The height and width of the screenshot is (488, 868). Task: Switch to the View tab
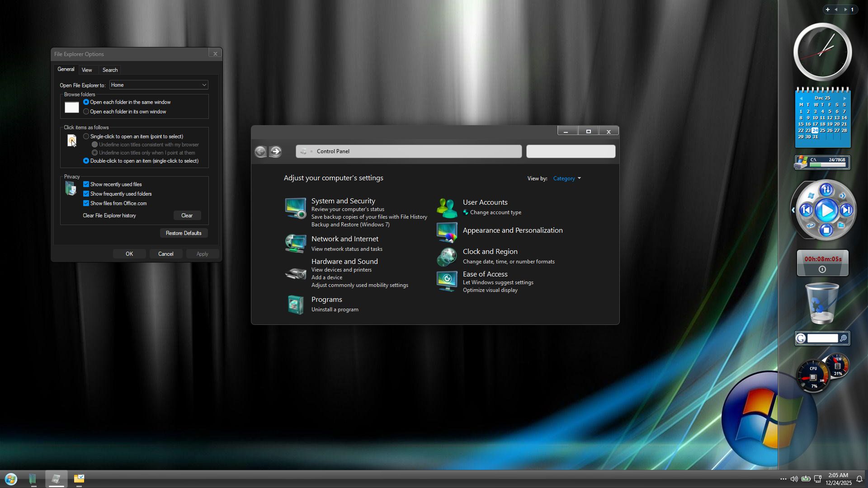pyautogui.click(x=87, y=70)
